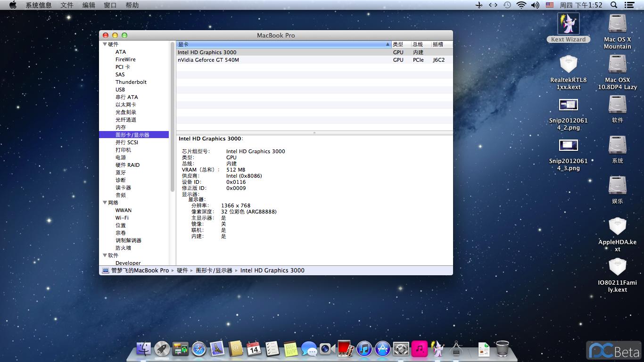Open the 编辑 menu

[89, 5]
